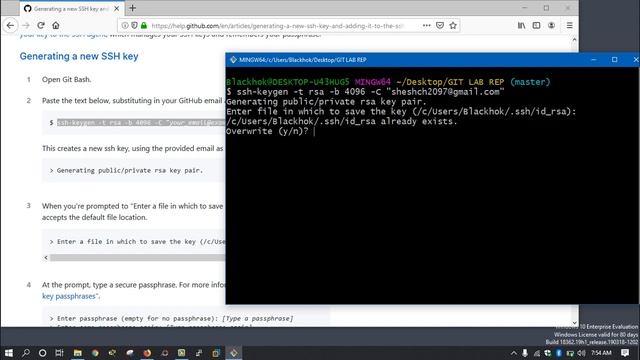
Task: Minimize the Git Bash window
Action: [594, 60]
